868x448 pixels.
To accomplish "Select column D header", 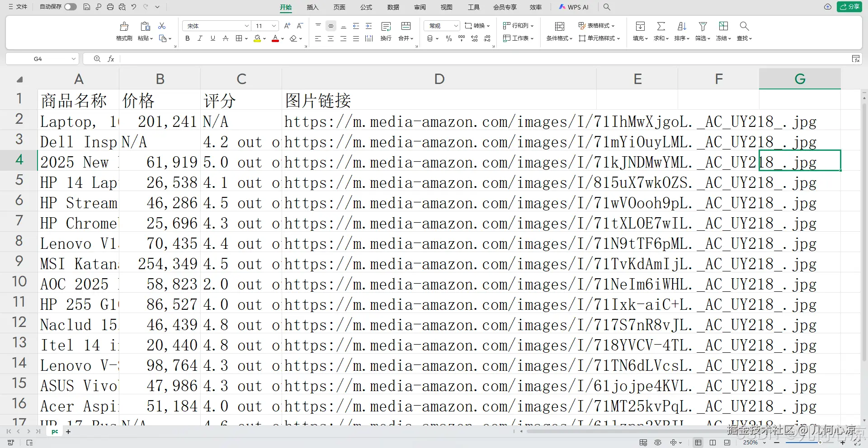I will tap(439, 79).
